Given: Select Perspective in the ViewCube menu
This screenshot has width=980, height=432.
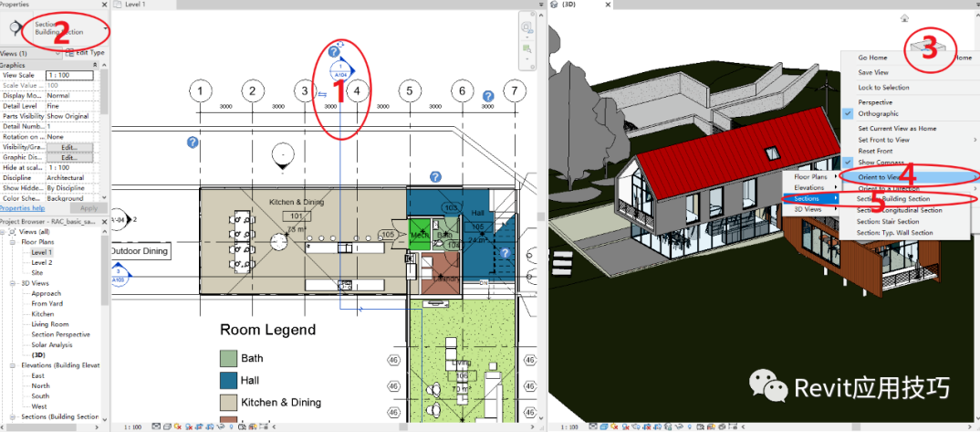Looking at the screenshot, I should click(x=875, y=102).
